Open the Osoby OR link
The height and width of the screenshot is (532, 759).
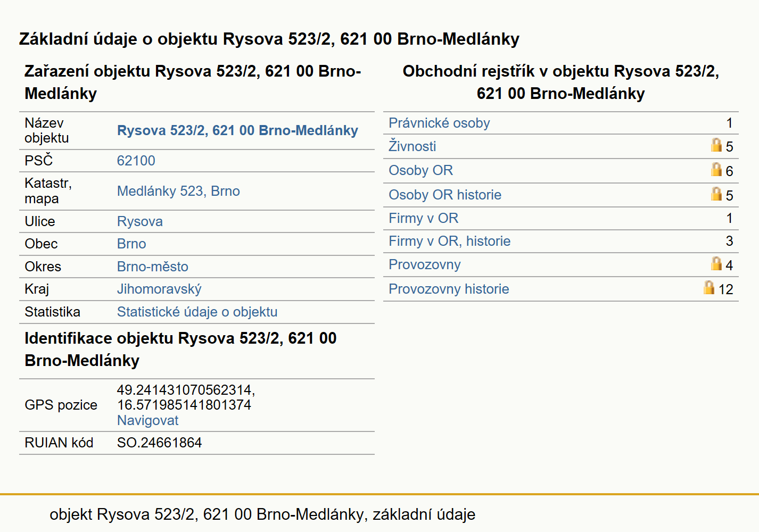(x=420, y=170)
